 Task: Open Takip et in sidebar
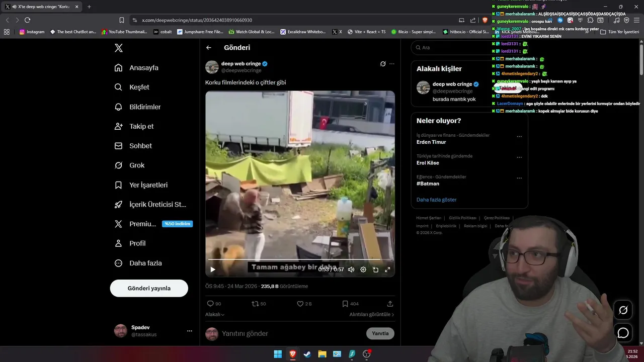tap(134, 126)
